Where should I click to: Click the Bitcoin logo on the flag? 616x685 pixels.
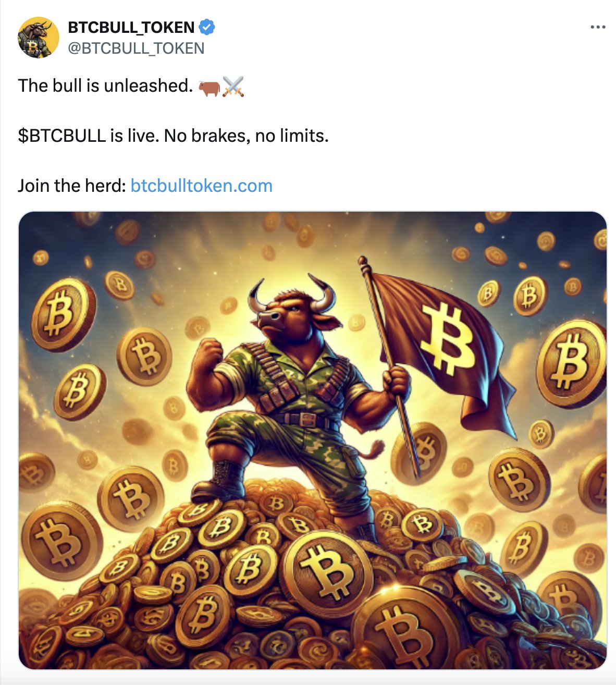point(448,340)
